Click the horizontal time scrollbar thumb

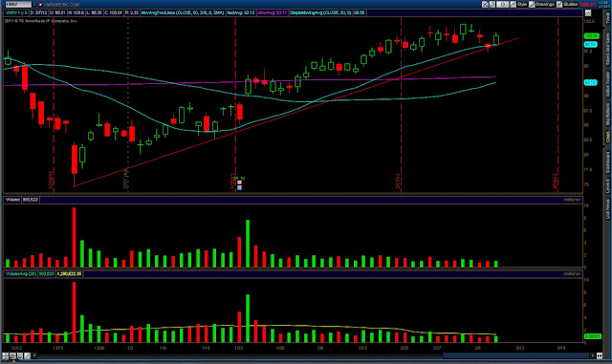click(515, 355)
